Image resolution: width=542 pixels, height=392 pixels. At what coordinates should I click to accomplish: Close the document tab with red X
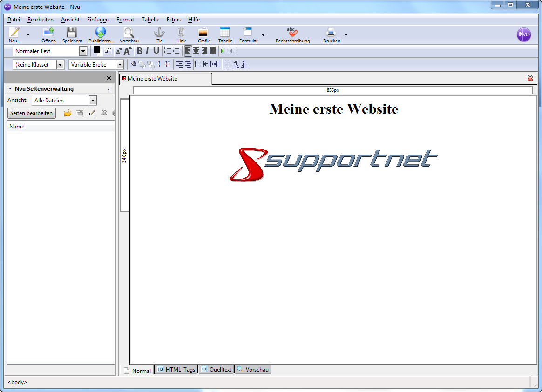pyautogui.click(x=530, y=79)
